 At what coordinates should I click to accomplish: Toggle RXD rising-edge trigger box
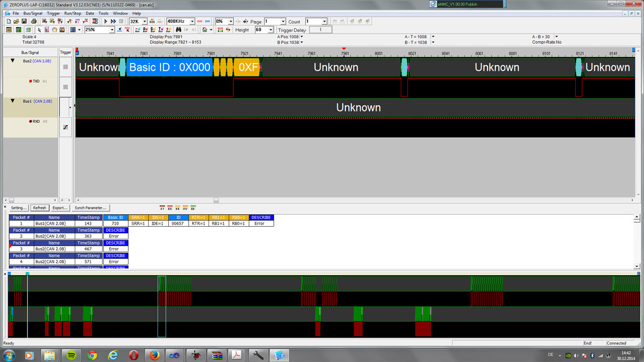point(65,127)
